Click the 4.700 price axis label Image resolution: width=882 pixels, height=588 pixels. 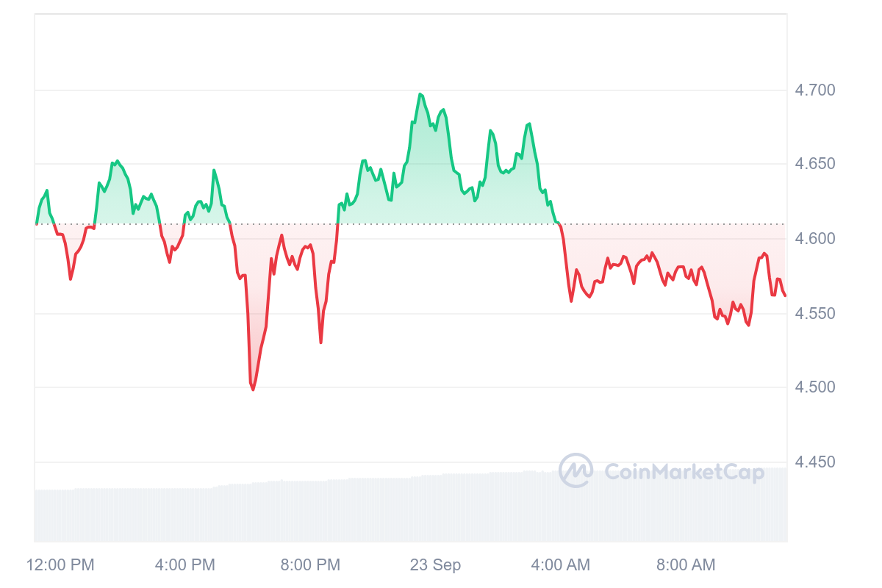coord(814,90)
